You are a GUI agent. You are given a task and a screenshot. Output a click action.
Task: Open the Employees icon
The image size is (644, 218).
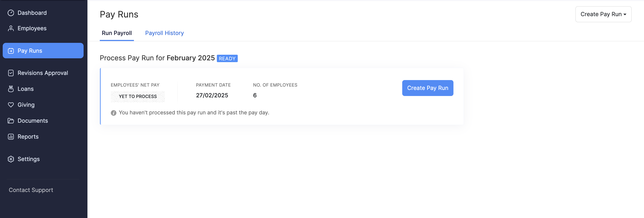click(x=11, y=28)
